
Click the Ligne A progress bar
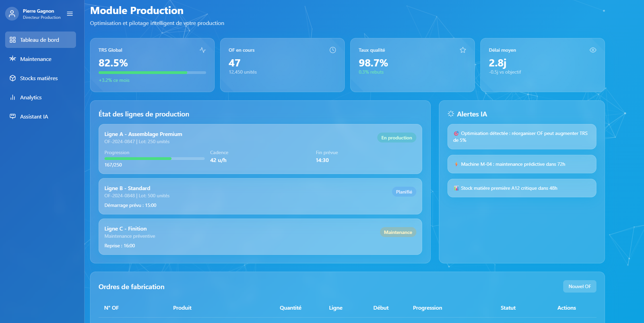tap(154, 159)
